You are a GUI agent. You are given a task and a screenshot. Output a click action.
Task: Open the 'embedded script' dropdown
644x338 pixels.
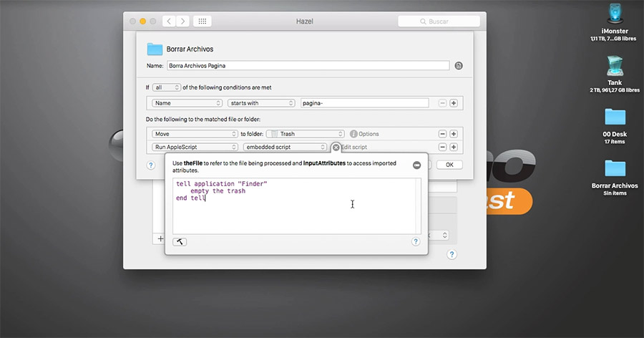(x=285, y=148)
